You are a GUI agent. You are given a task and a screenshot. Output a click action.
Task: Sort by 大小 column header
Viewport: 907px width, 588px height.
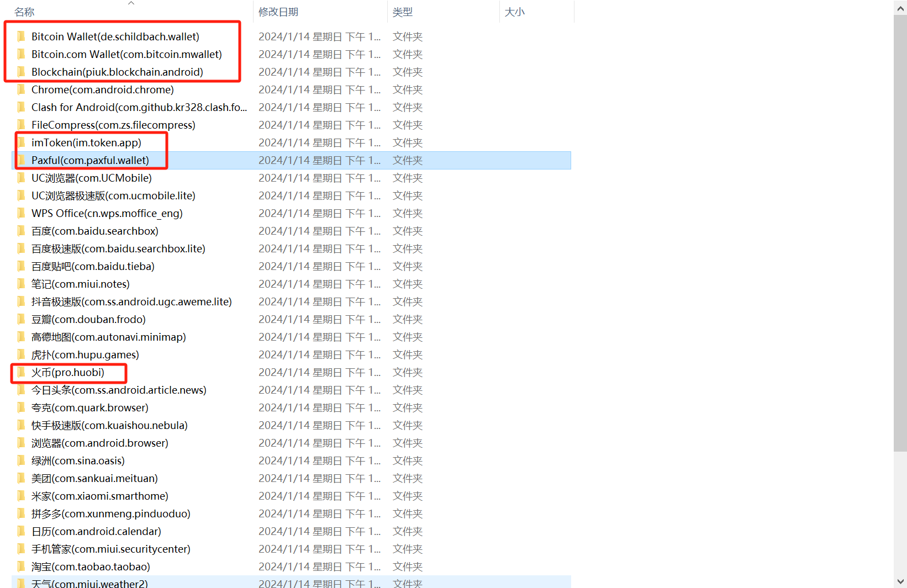pos(515,12)
